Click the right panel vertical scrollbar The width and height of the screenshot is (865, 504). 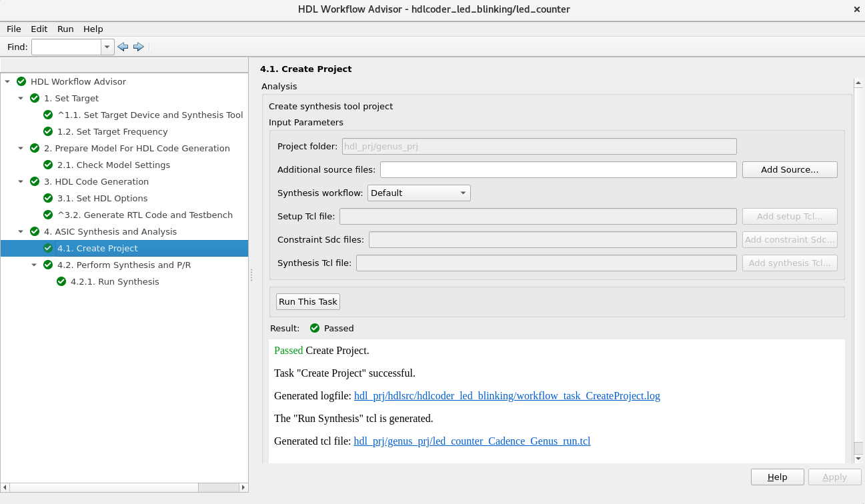pyautogui.click(x=858, y=267)
